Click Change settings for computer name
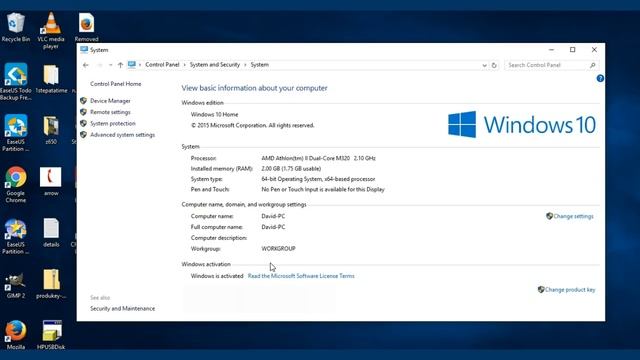The width and height of the screenshot is (640, 360). click(573, 216)
